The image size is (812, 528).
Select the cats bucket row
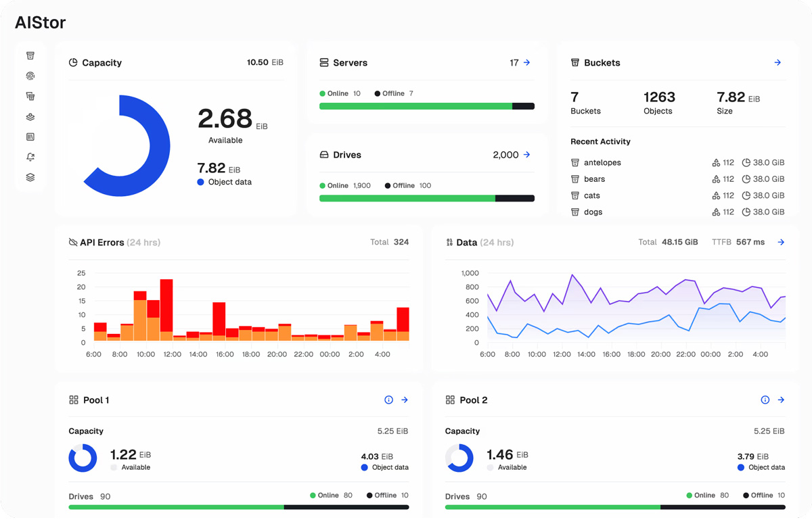pyautogui.click(x=591, y=196)
